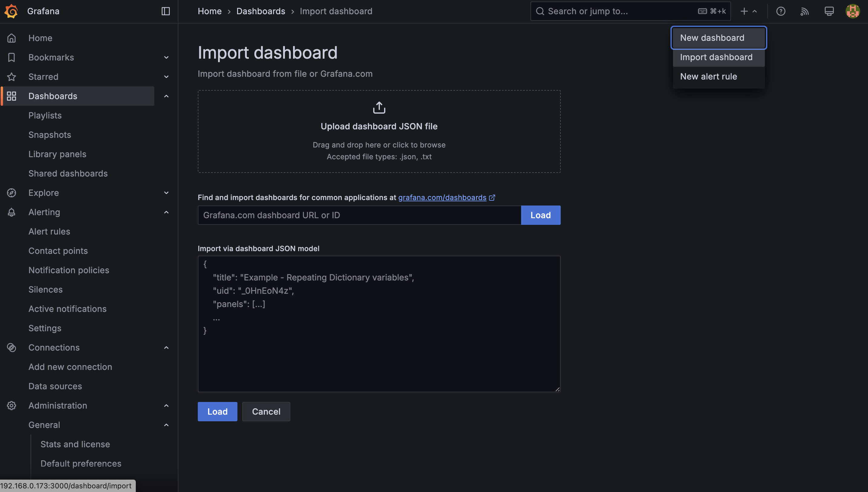Click the plus new item icon
This screenshot has width=868, height=492.
coord(744,11)
